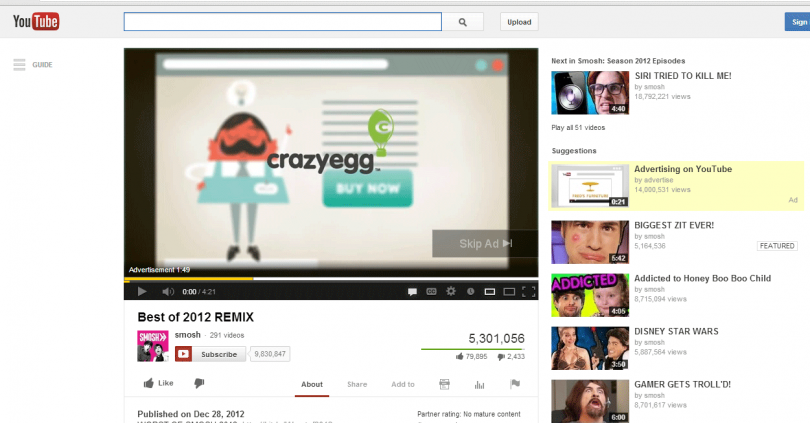810x423 pixels.
Task: Open video statistics bar chart icon
Action: pos(479,384)
